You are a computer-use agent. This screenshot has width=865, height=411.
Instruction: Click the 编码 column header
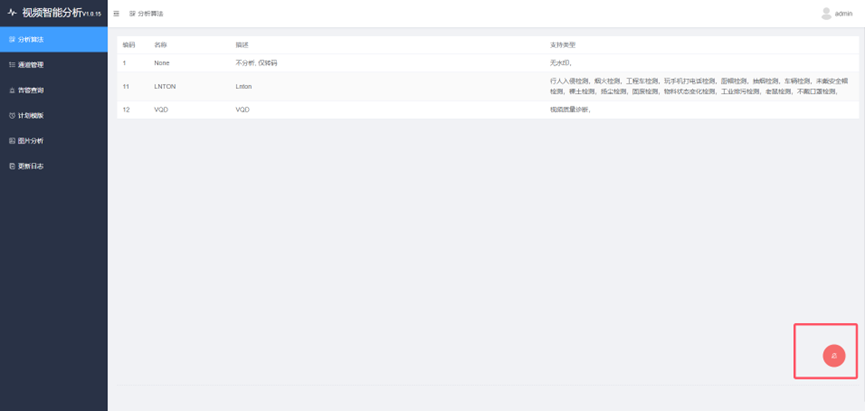pyautogui.click(x=128, y=45)
